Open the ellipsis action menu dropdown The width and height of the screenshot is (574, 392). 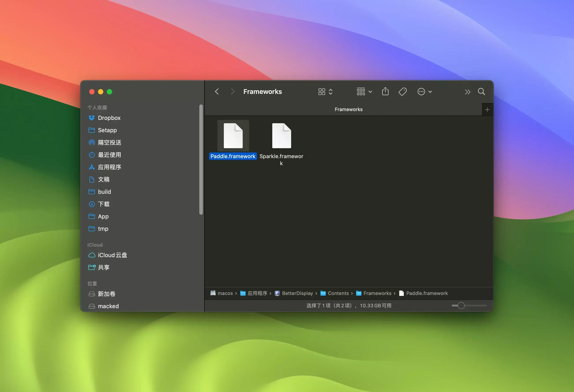pos(424,92)
